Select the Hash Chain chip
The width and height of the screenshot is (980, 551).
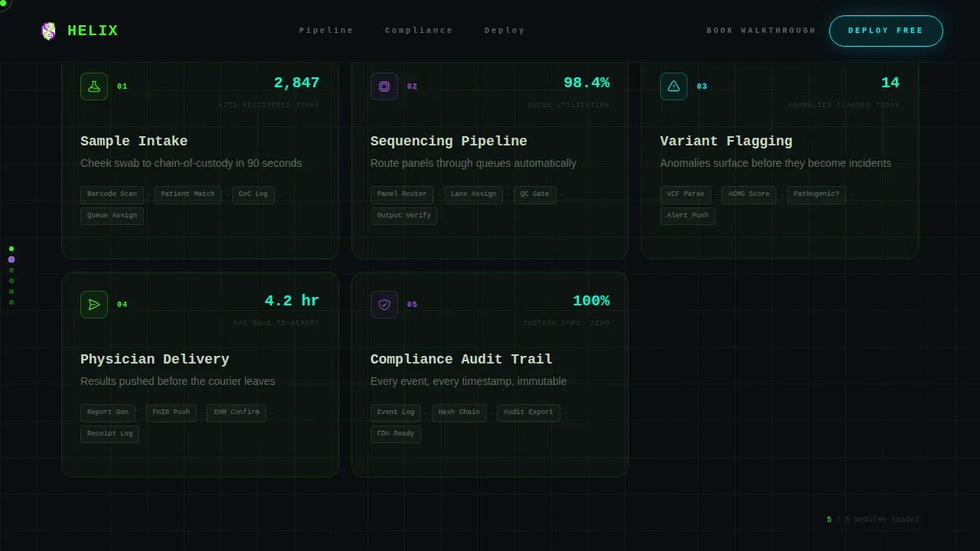pyautogui.click(x=459, y=412)
